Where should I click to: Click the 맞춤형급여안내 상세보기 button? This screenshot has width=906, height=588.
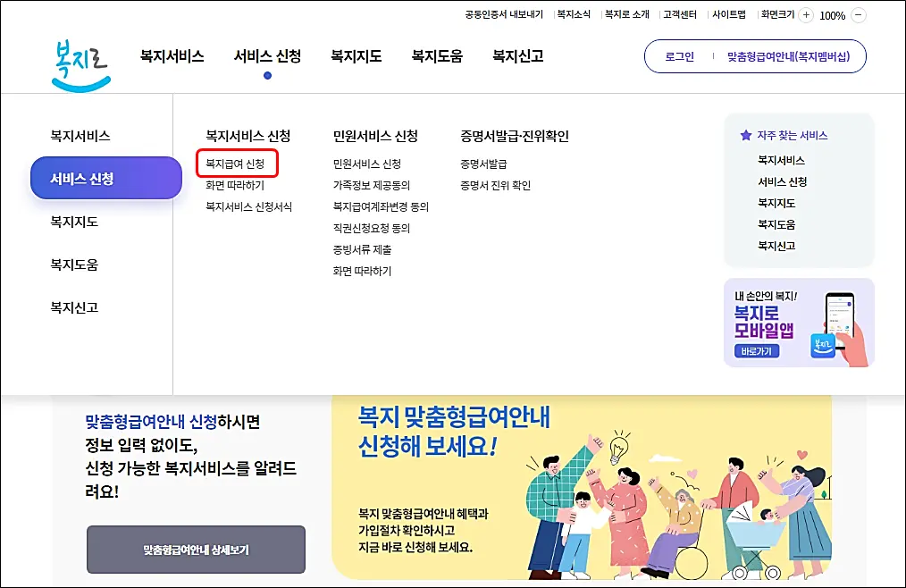195,550
